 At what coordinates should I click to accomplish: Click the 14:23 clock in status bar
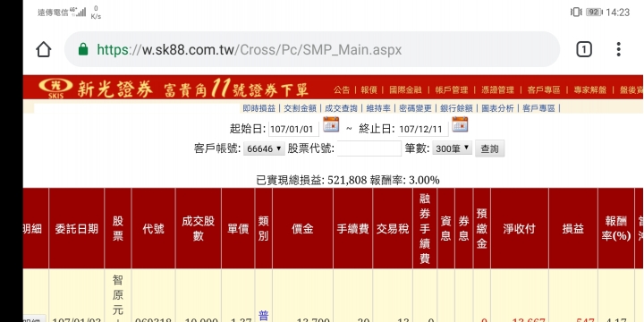617,13
